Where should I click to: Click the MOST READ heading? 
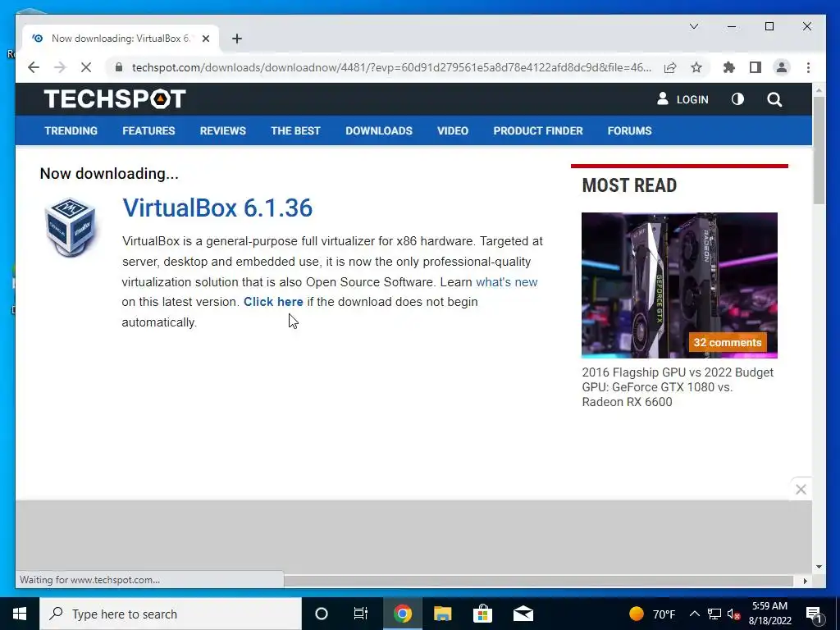(x=629, y=185)
